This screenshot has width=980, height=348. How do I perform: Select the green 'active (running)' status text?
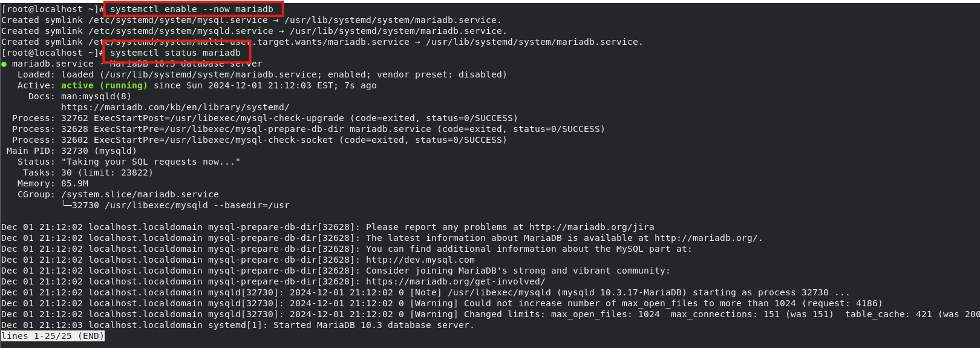tap(104, 85)
